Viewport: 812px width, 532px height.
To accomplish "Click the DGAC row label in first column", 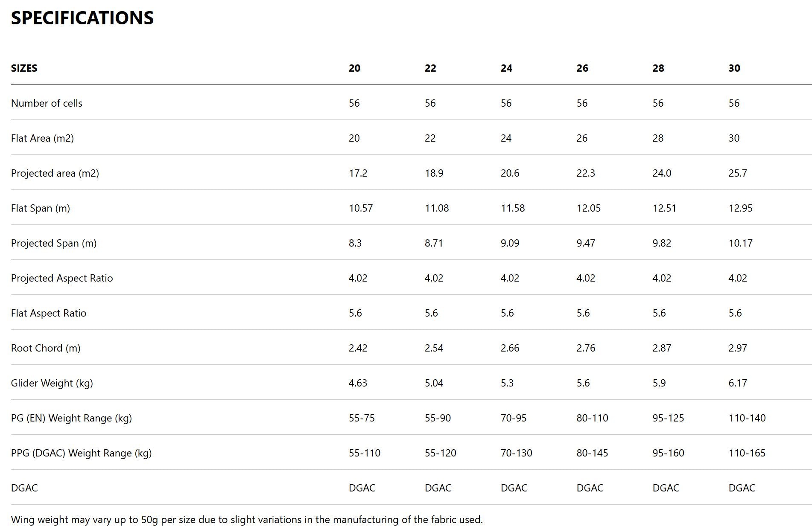I will [24, 488].
